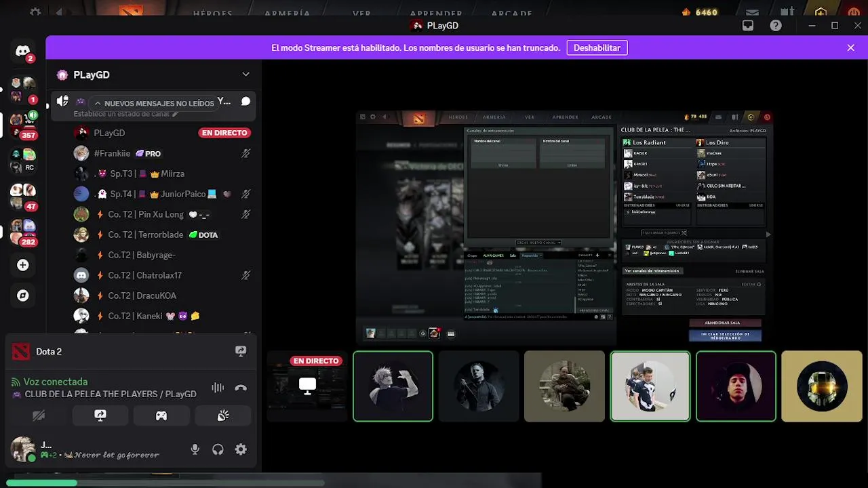Viewport: 868px width, 488px height.
Task: Open Dota 2 ARCADE tab
Action: [x=511, y=14]
